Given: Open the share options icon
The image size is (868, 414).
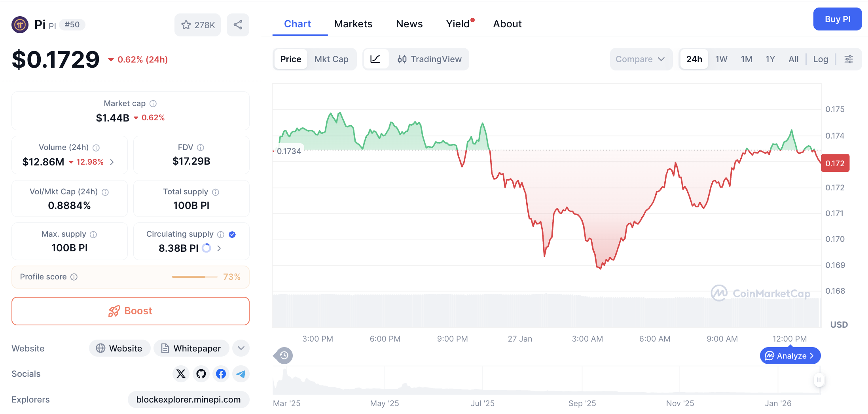Looking at the screenshot, I should (x=238, y=25).
